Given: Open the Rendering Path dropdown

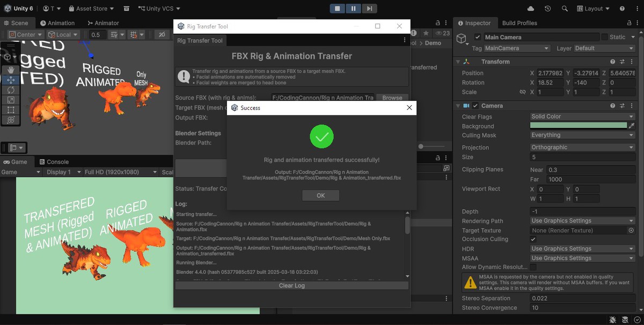Looking at the screenshot, I should 582,220.
